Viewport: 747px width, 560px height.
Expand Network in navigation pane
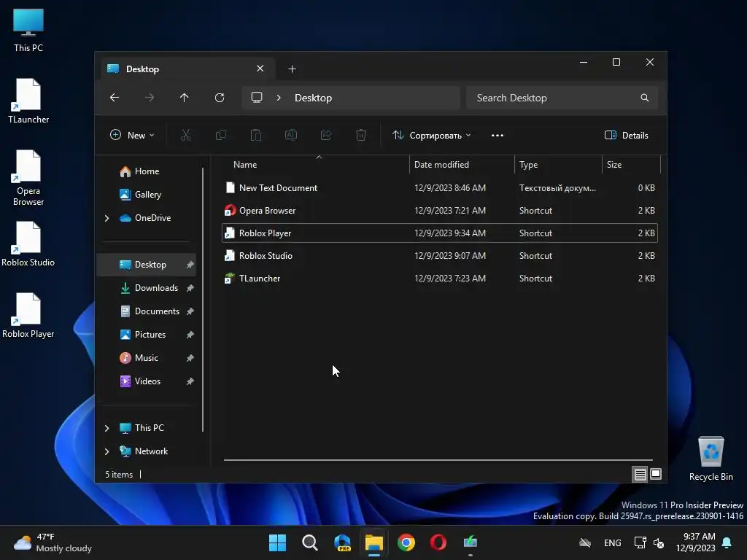coord(107,451)
